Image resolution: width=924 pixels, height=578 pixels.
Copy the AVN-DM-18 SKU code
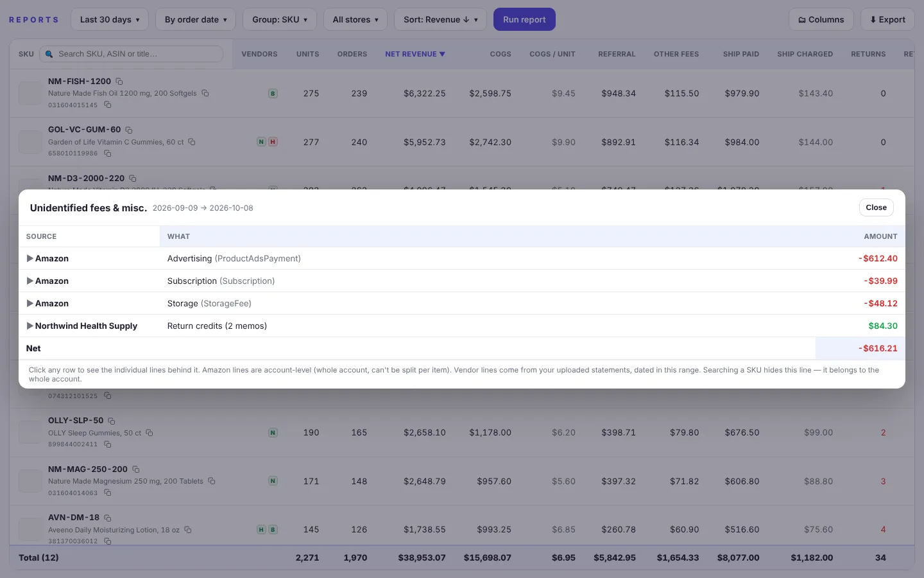point(108,518)
